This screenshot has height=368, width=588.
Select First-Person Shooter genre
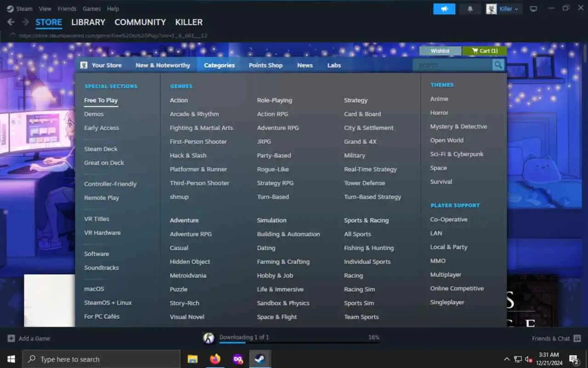[x=198, y=142]
